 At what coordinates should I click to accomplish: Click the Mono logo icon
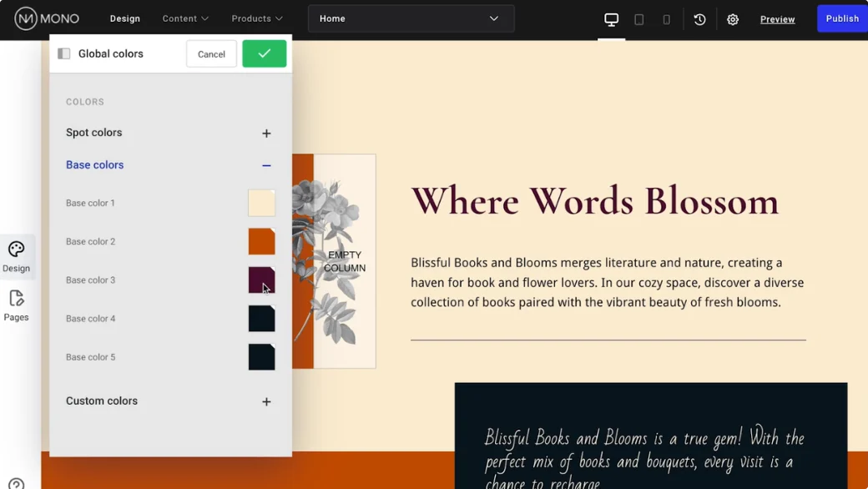point(26,18)
